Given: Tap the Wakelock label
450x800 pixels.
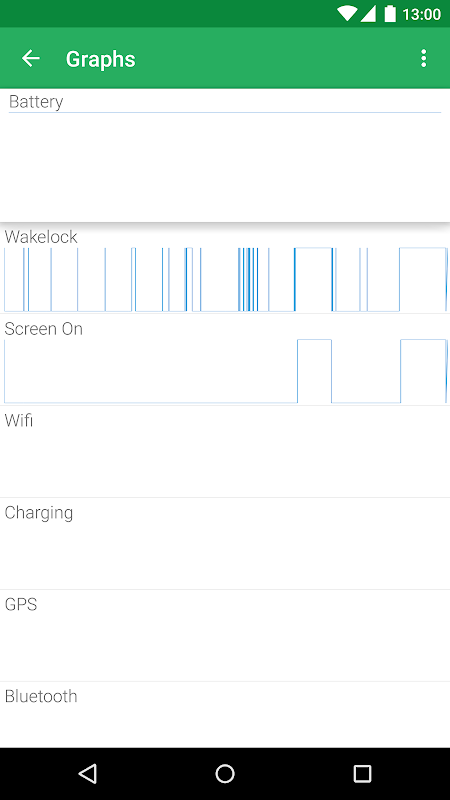Looking at the screenshot, I should coord(41,237).
